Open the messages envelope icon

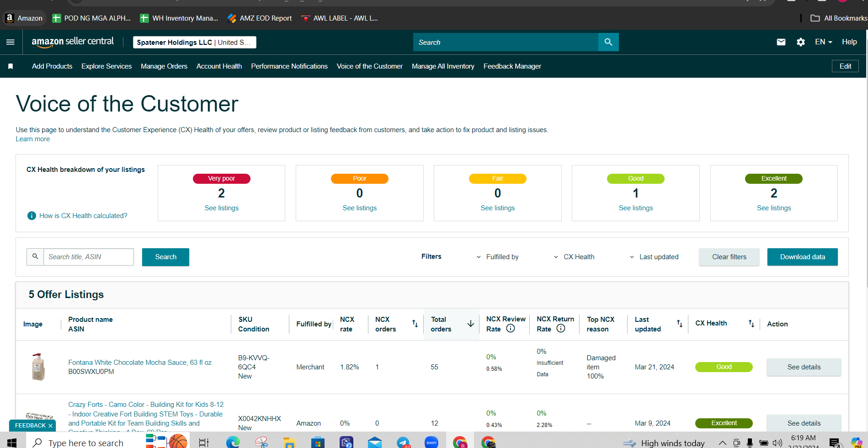coord(781,42)
